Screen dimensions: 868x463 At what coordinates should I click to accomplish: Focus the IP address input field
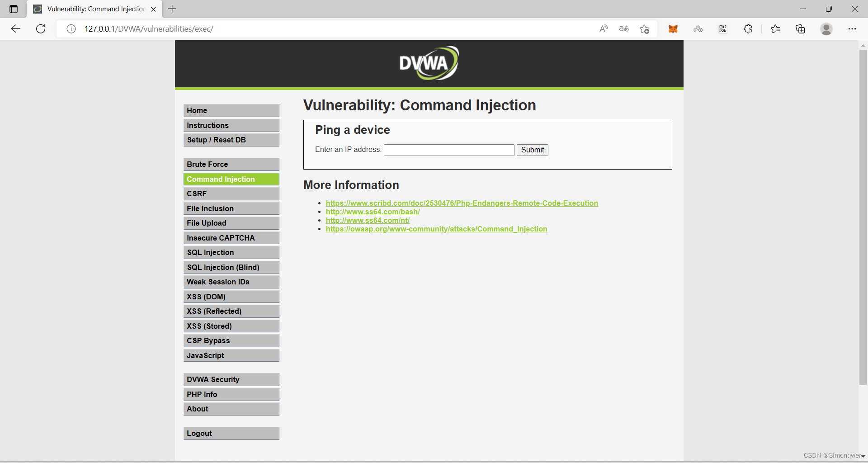pyautogui.click(x=449, y=150)
